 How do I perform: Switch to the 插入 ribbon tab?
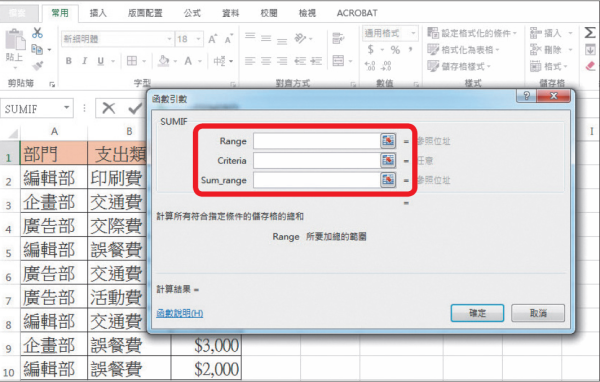(x=98, y=13)
